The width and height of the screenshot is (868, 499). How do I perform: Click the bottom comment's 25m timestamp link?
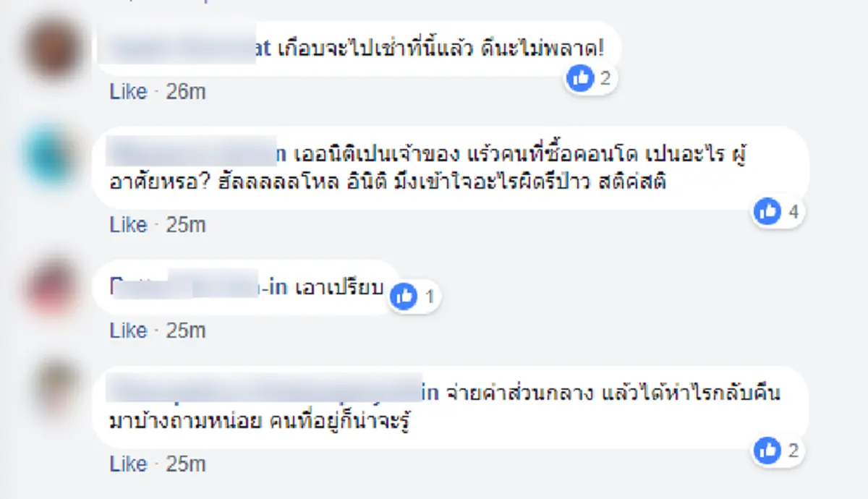point(186,464)
